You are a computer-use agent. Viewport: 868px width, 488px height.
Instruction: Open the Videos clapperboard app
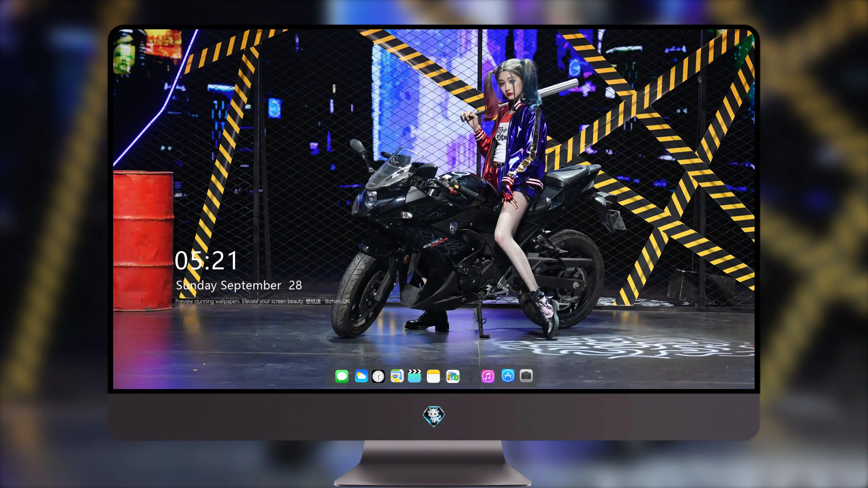415,376
